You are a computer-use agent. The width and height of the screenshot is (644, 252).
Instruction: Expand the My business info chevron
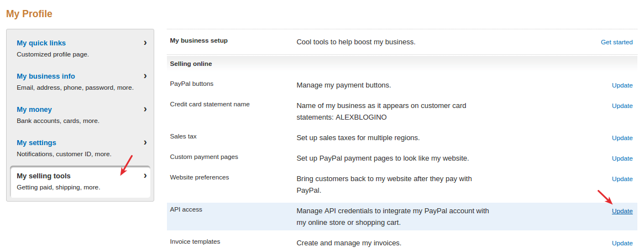pyautogui.click(x=145, y=76)
